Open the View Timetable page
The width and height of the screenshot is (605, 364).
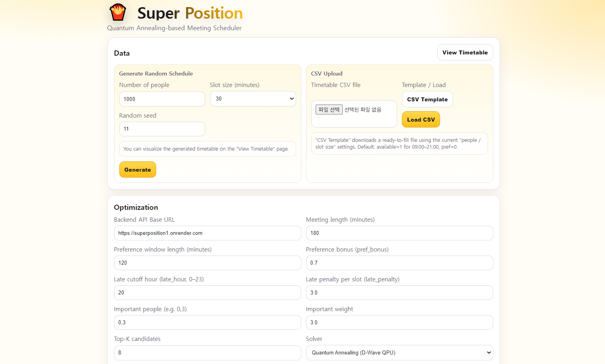tap(465, 52)
